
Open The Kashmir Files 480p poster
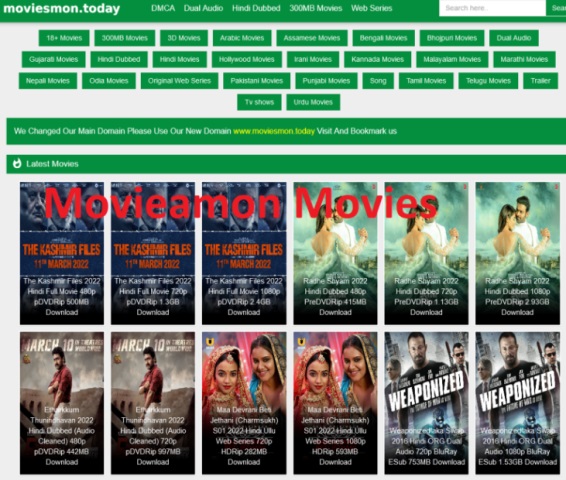pos(62,253)
